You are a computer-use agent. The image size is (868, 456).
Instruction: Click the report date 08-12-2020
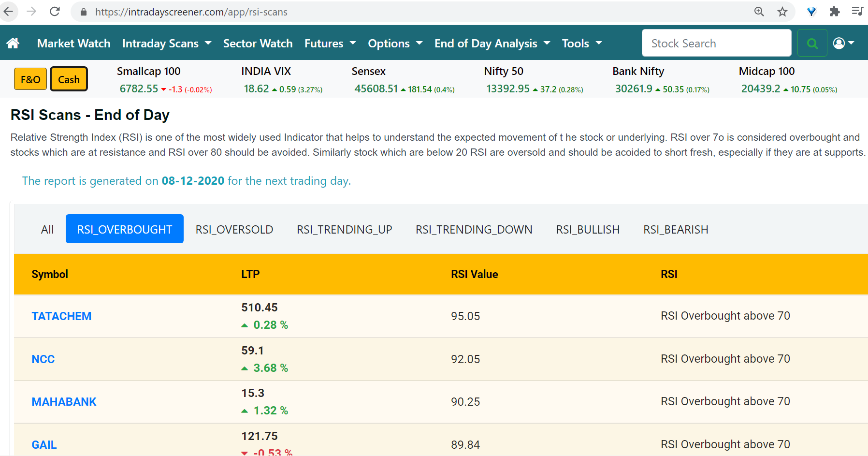click(193, 181)
